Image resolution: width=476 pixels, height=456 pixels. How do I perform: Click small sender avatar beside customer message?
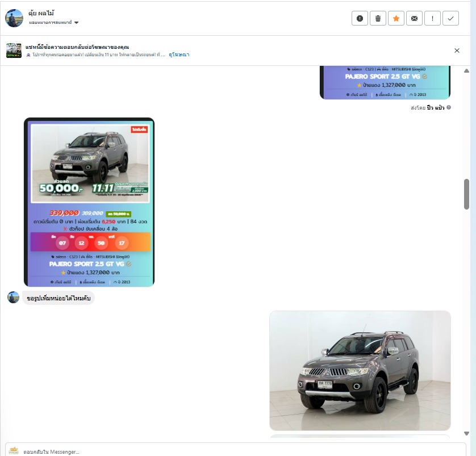coord(14,298)
